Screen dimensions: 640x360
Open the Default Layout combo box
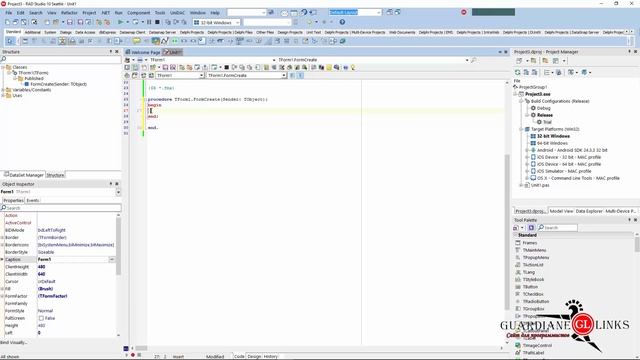pyautogui.click(x=379, y=12)
